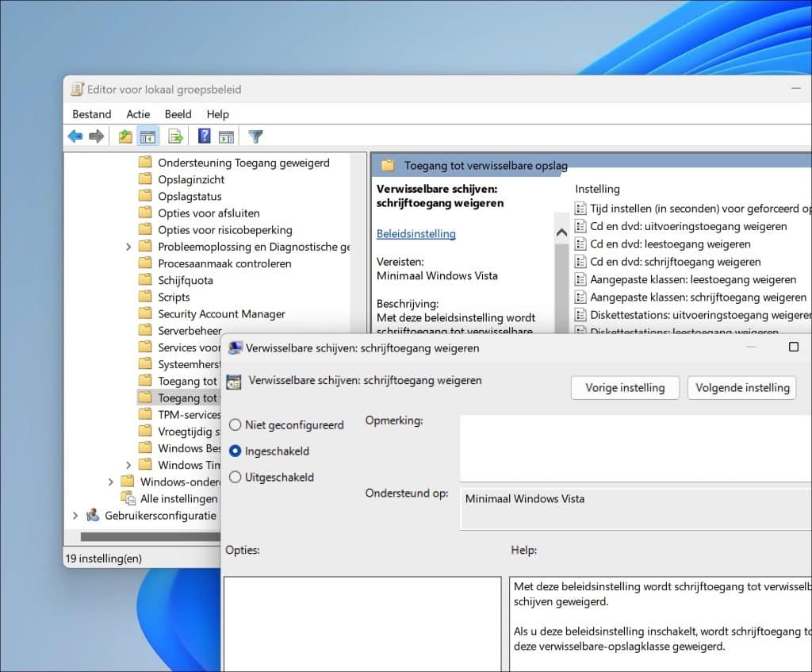Image resolution: width=812 pixels, height=672 pixels.
Task: Click the Opties list box
Action: click(362, 624)
